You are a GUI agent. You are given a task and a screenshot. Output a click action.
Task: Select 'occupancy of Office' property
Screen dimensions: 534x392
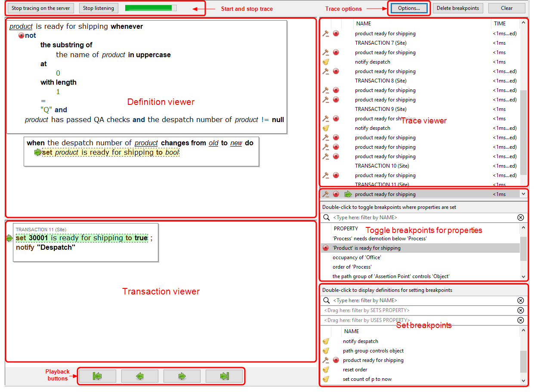420,257
